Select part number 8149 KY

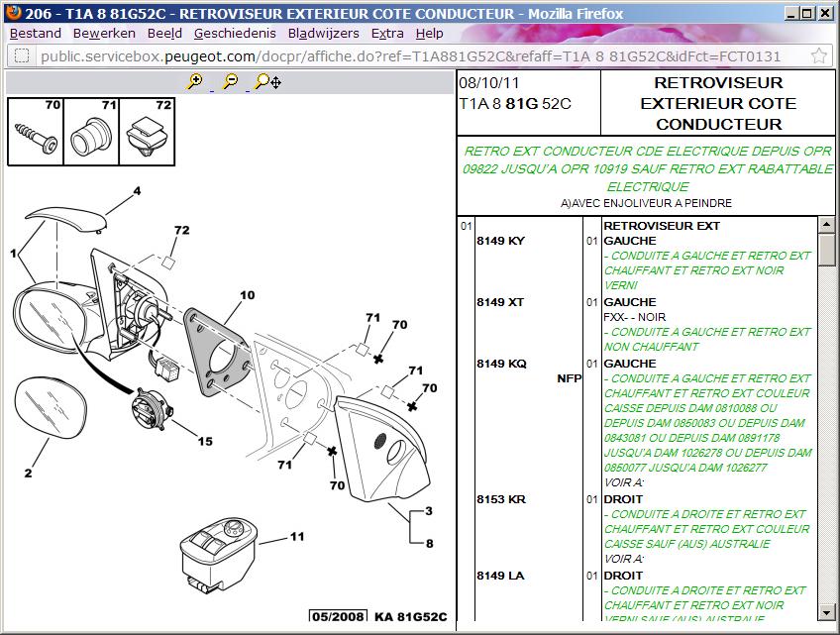point(500,241)
